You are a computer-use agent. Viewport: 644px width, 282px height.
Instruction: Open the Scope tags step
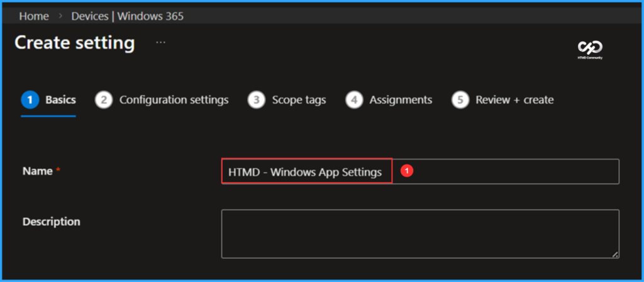coord(287,100)
